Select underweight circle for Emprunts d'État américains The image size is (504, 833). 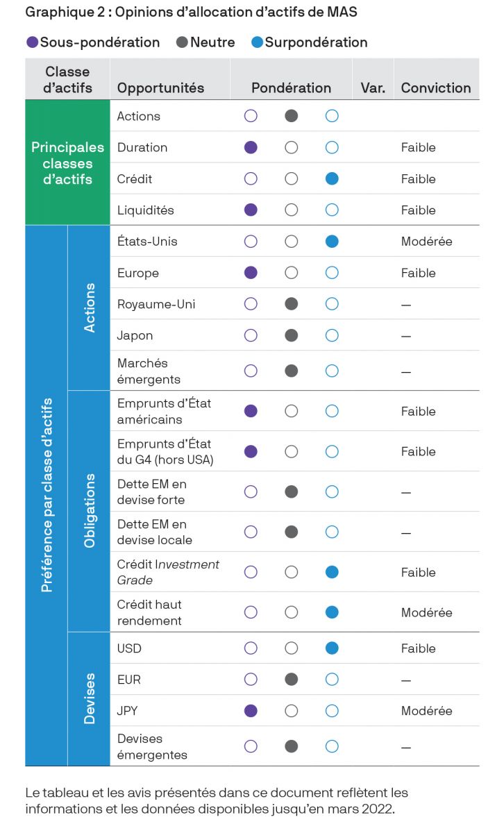coord(251,411)
